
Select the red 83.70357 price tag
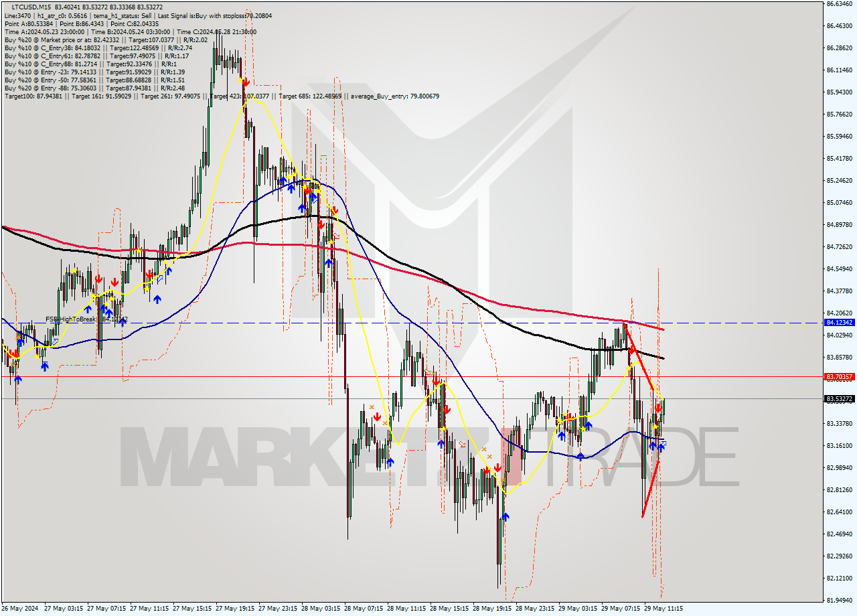(x=839, y=377)
